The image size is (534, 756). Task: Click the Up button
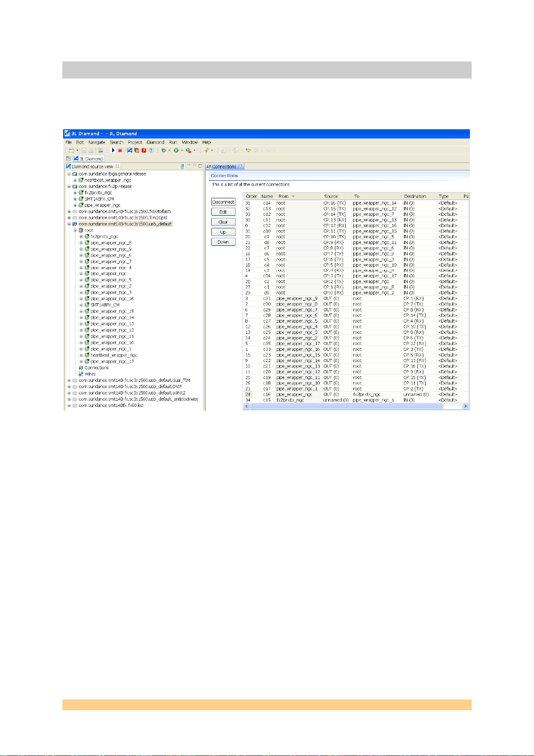(223, 232)
